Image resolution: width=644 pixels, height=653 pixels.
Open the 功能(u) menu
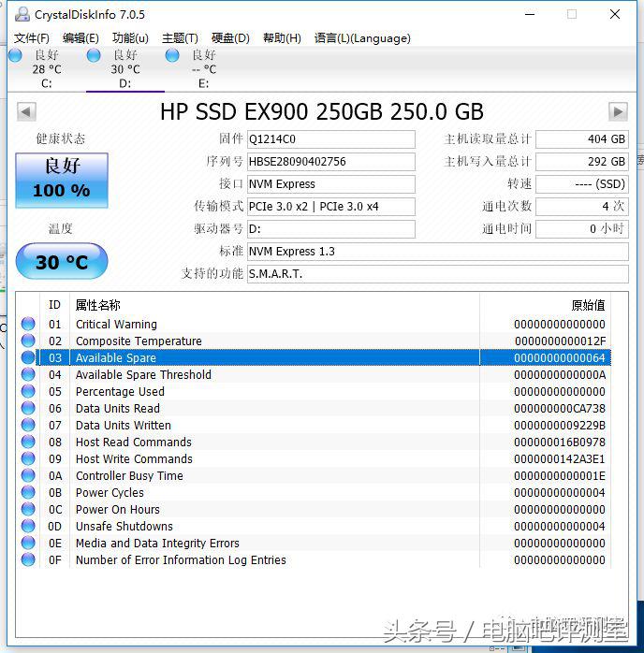coord(130,38)
